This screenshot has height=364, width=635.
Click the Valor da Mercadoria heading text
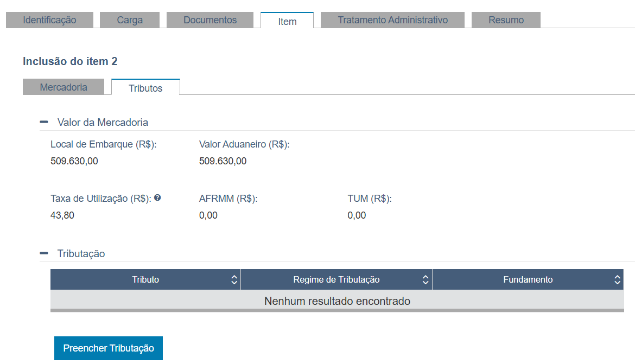click(103, 122)
